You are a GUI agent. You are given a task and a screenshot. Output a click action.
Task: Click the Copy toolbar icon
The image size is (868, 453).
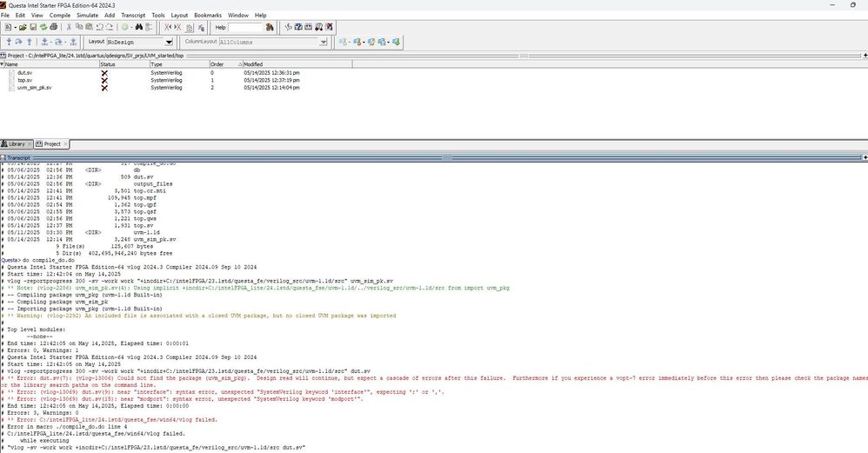79,27
